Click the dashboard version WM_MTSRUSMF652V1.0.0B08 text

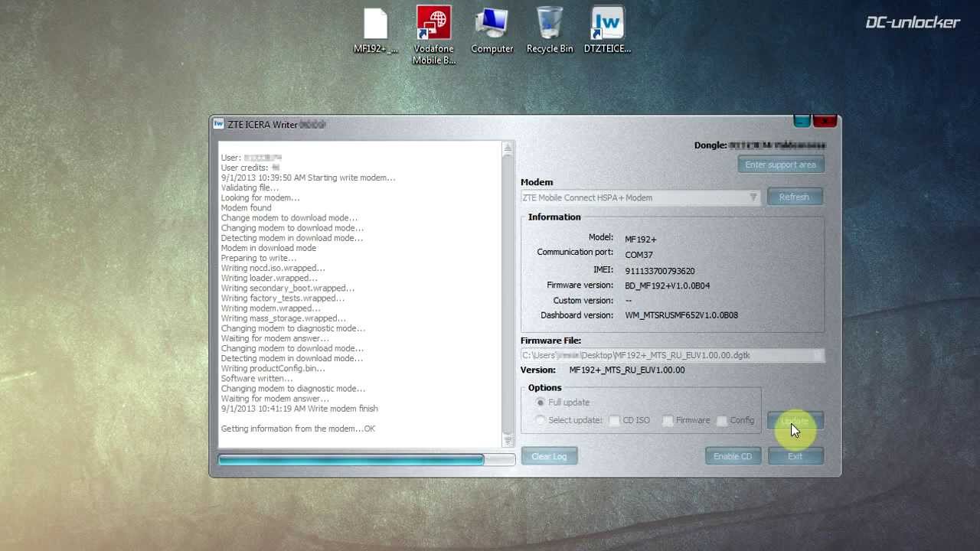coord(681,315)
